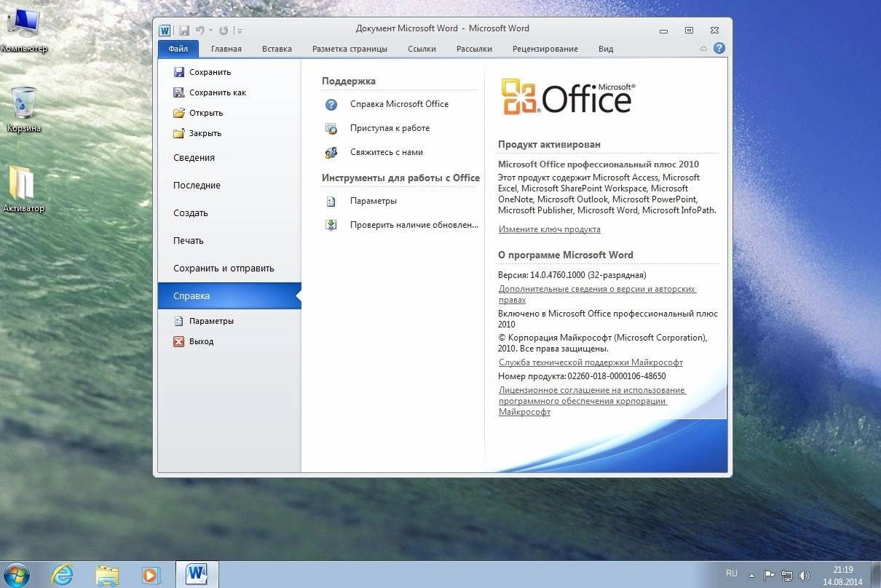Click the Word taskbar button
The width and height of the screenshot is (881, 588).
pos(197,574)
